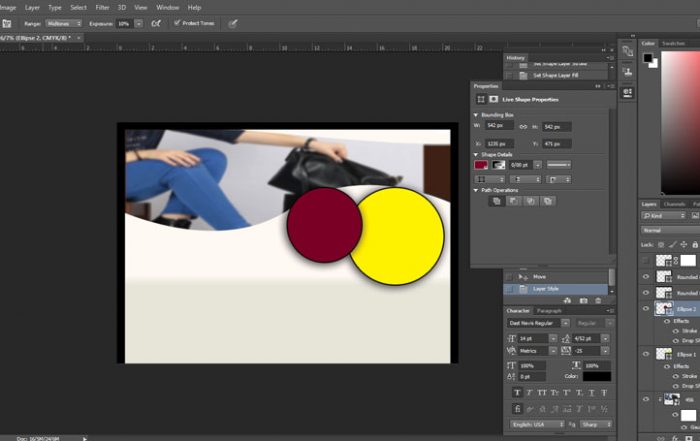Click the Exposure value field
Image resolution: width=700 pixels, height=441 pixels.
click(x=124, y=24)
